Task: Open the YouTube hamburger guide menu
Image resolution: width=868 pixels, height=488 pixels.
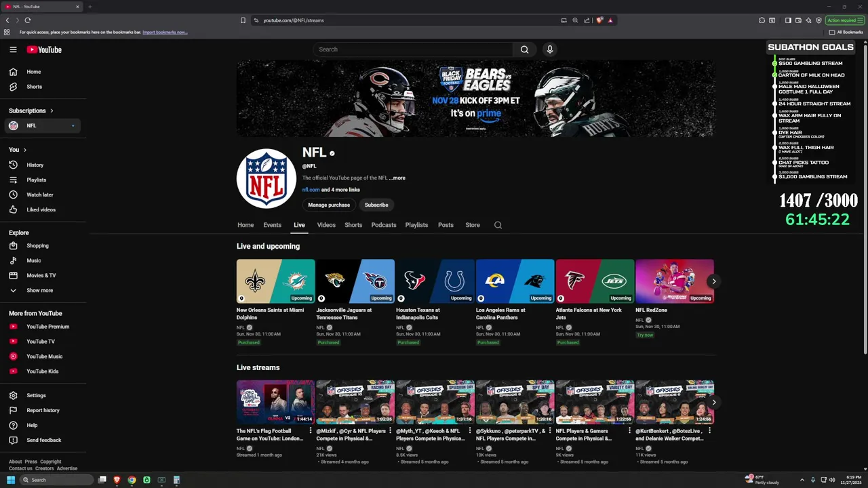Action: (13, 49)
